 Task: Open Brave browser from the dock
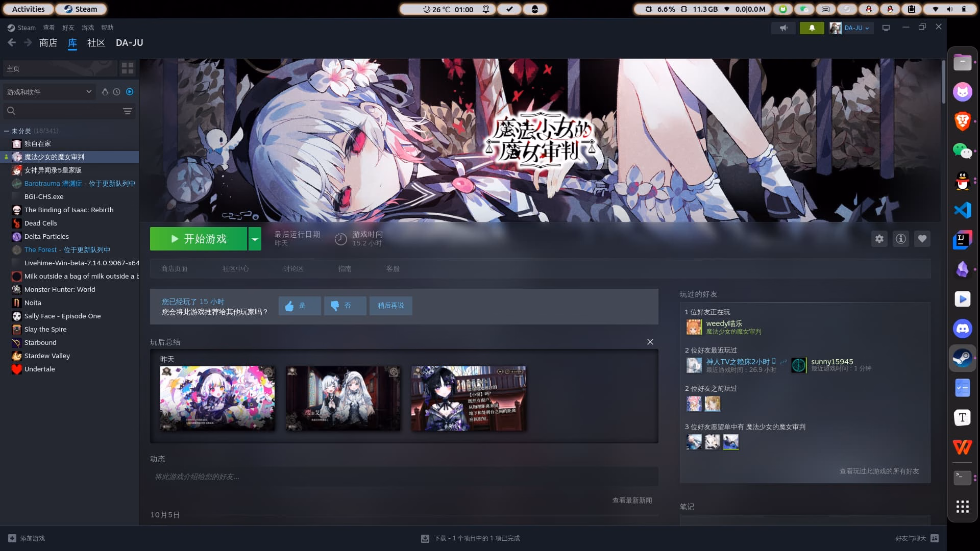(962, 121)
